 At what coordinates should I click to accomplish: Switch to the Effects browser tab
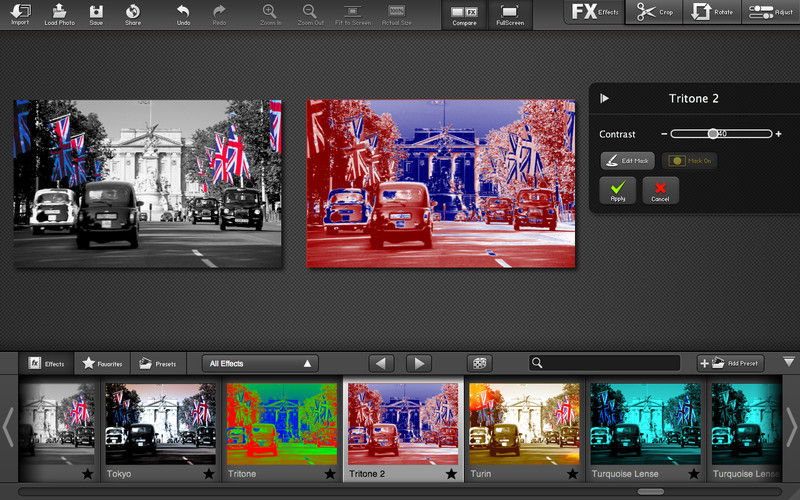[46, 363]
